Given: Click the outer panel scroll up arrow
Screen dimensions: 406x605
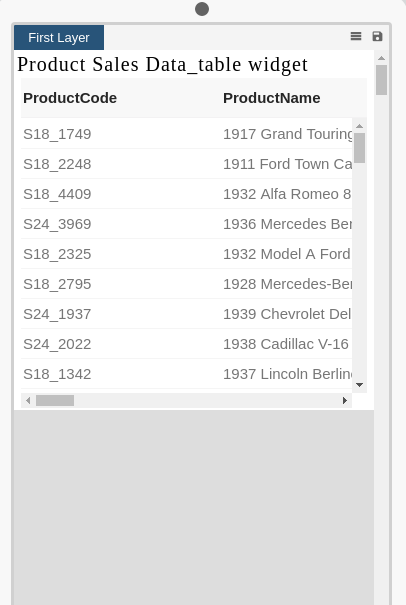Looking at the screenshot, I should pyautogui.click(x=381, y=58).
